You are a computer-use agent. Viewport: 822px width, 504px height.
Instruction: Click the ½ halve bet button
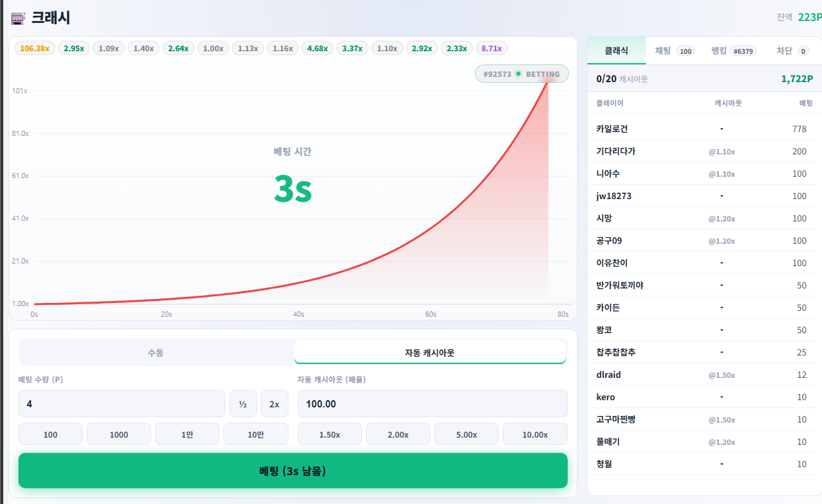click(243, 403)
